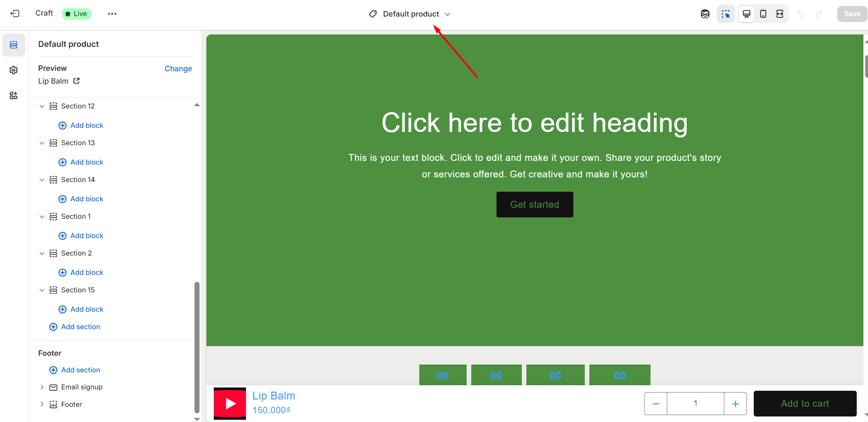Click the Section 12 section icon

point(53,106)
